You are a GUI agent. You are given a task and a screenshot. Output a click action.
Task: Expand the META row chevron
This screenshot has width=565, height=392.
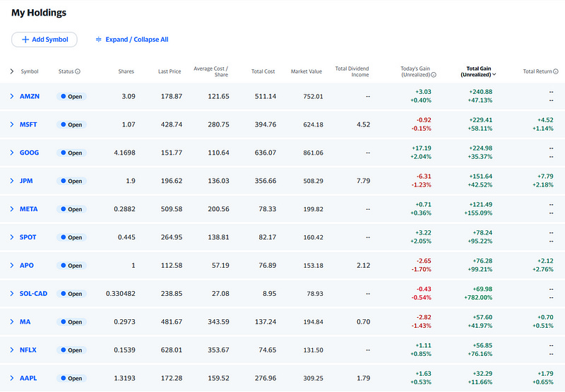click(12, 209)
